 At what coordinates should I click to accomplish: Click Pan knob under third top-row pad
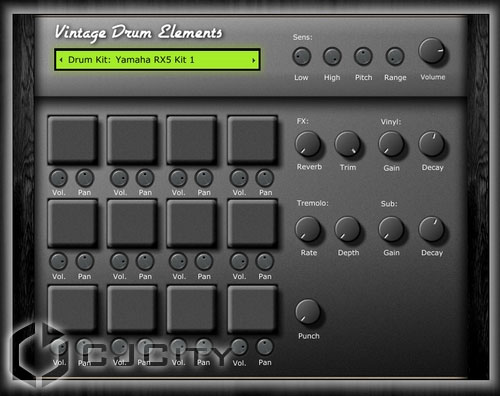pyautogui.click(x=204, y=178)
